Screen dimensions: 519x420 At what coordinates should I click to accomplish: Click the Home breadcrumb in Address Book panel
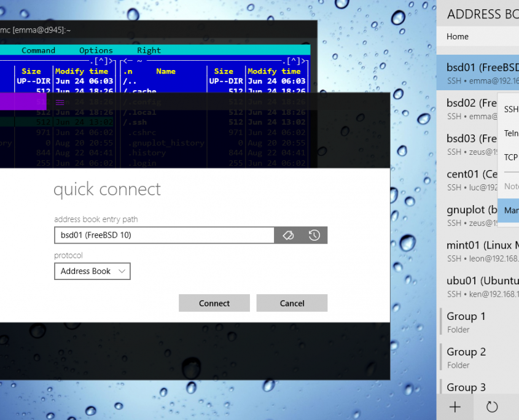point(457,36)
